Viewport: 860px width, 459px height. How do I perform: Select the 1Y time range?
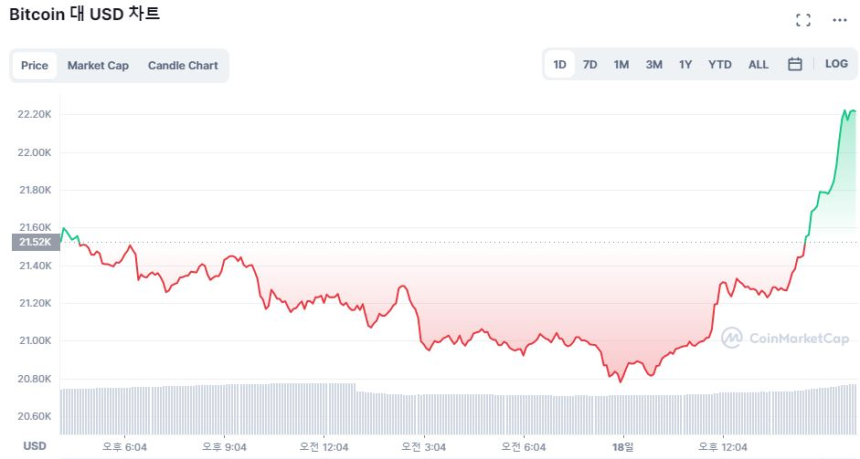pyautogui.click(x=685, y=65)
